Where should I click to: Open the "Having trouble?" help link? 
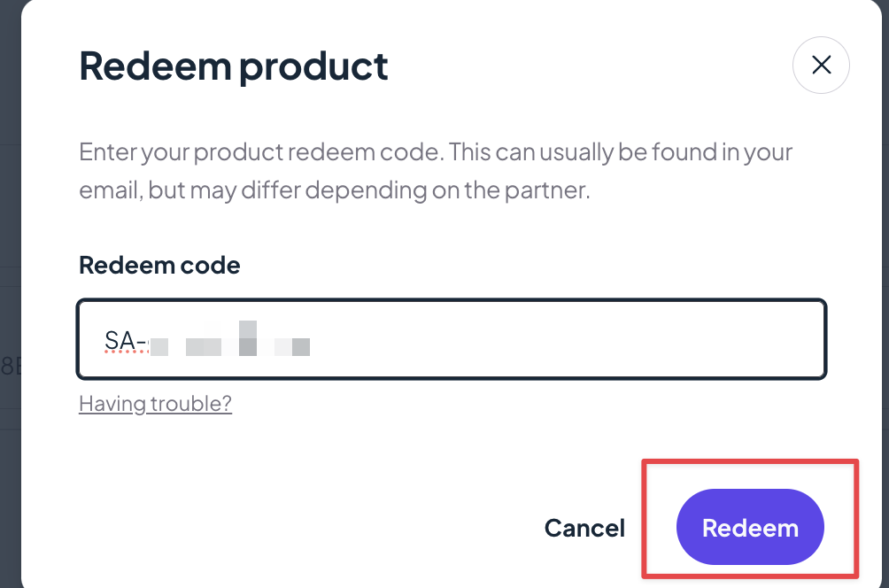click(155, 404)
